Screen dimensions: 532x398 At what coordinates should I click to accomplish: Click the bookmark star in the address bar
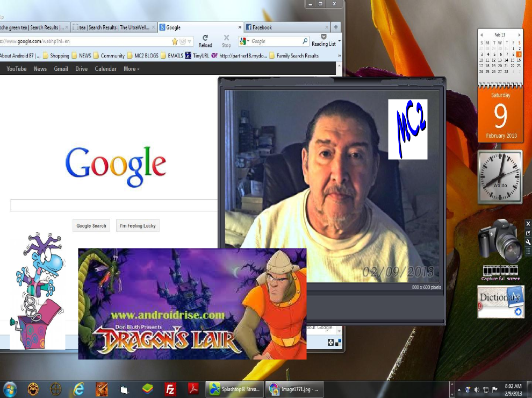[x=175, y=41]
